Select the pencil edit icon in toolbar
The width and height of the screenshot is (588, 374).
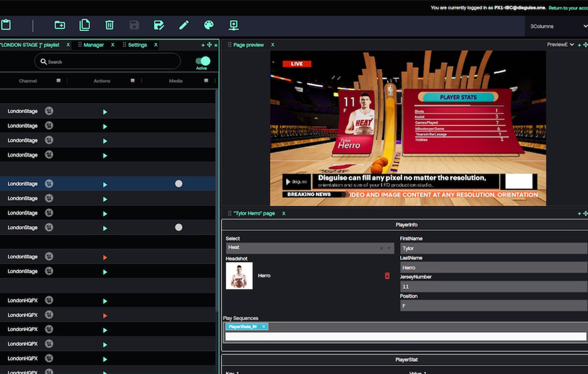(x=184, y=25)
